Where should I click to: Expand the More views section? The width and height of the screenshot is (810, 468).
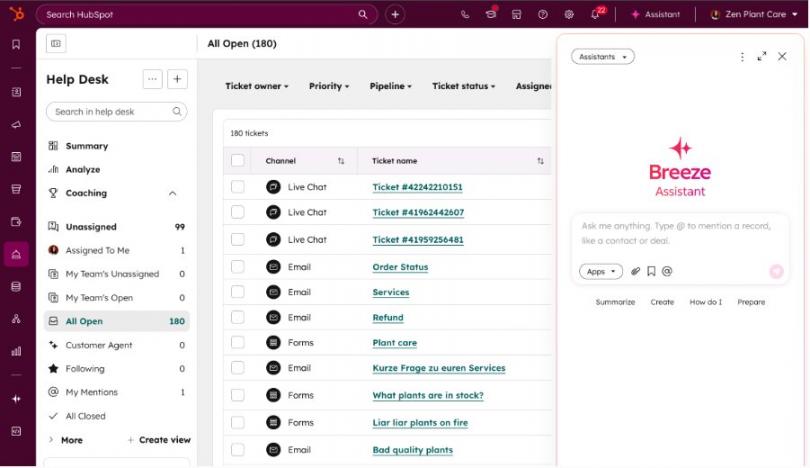66,440
